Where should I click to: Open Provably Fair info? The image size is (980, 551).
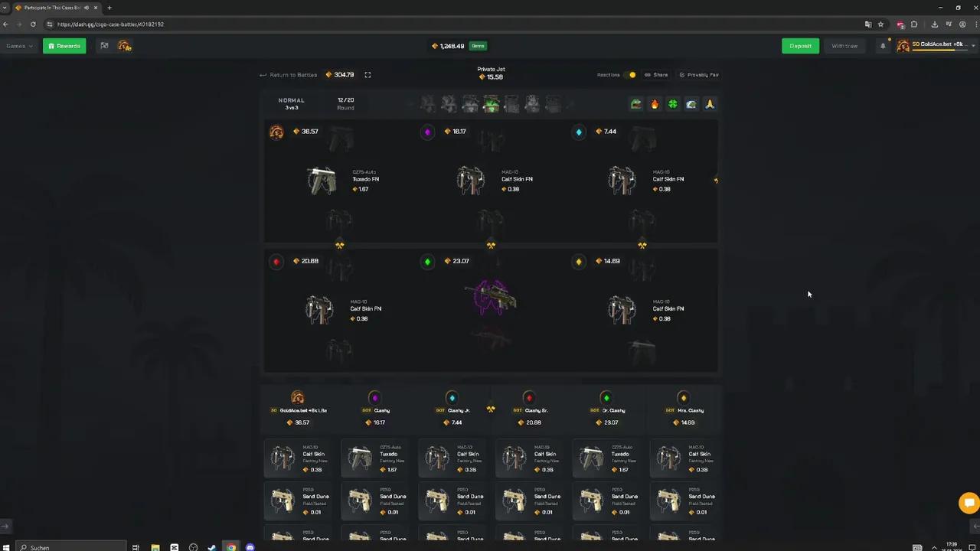tap(699, 75)
